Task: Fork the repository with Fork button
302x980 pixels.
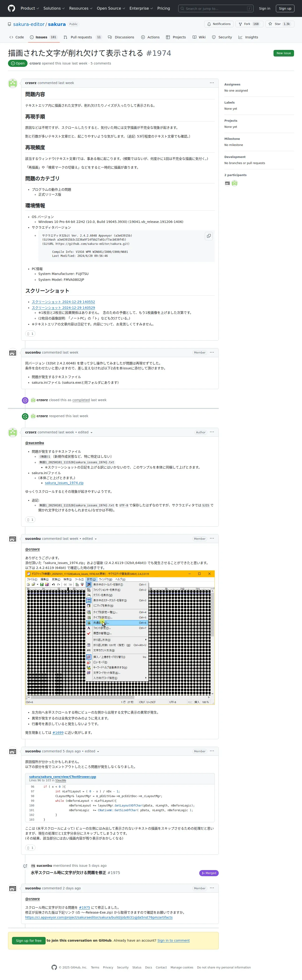Action: (x=249, y=24)
